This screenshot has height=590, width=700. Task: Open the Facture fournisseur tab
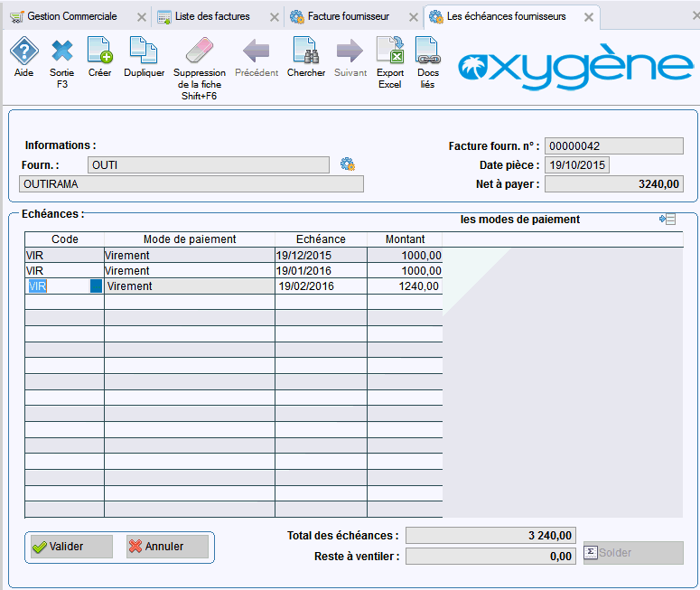point(348,17)
